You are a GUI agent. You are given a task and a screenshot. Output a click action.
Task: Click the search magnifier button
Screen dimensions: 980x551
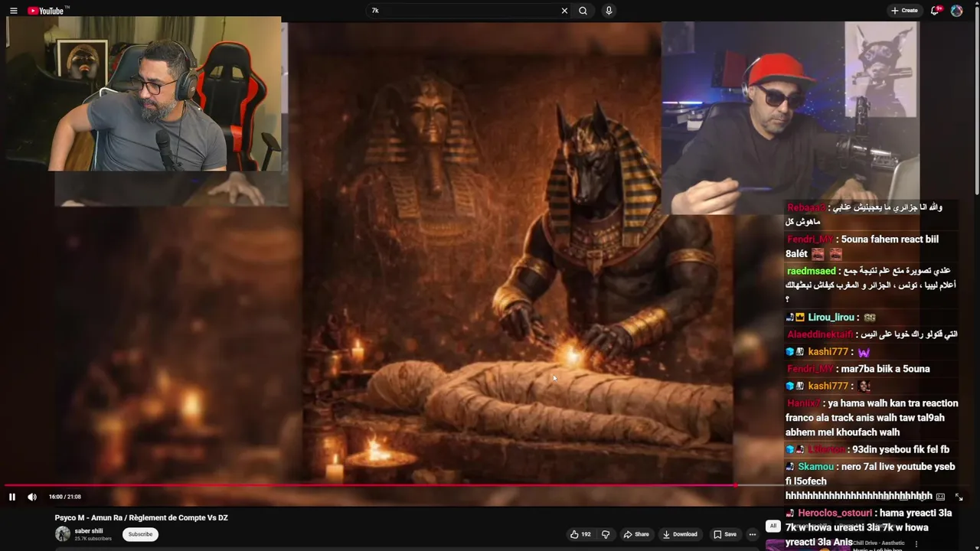click(x=583, y=11)
